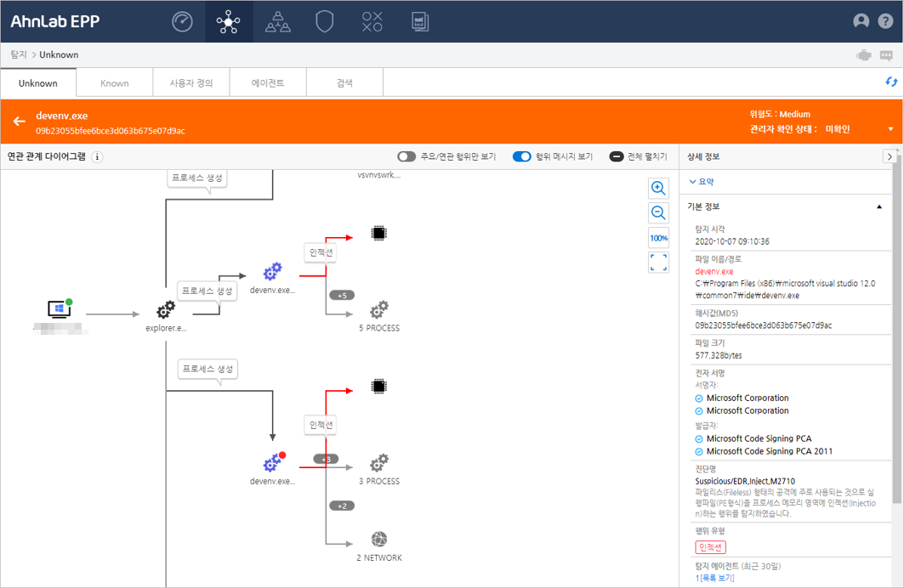Click the help question mark icon
This screenshot has width=904, height=588.
pyautogui.click(x=885, y=21)
